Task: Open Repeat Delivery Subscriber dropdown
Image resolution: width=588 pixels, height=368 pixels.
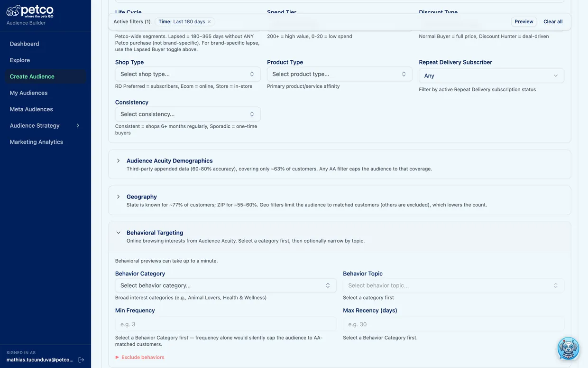Action: [x=491, y=75]
